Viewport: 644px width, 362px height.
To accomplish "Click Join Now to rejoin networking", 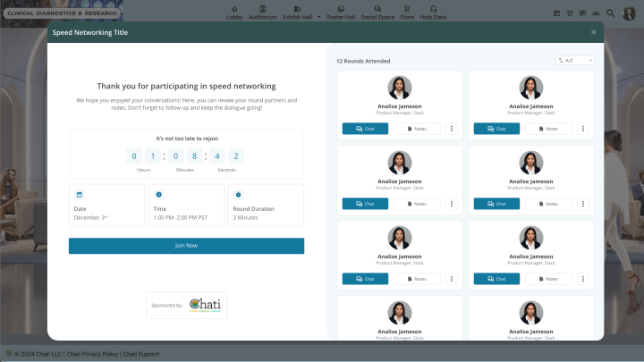I will pos(186,246).
